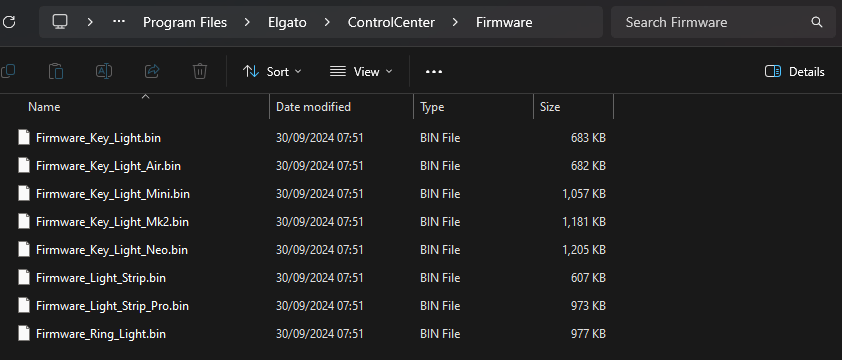Click the 607 KB size cell

(x=588, y=278)
